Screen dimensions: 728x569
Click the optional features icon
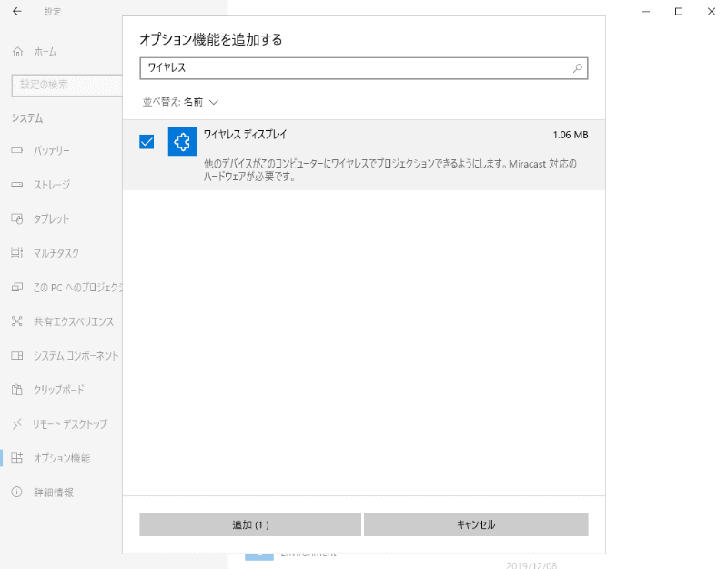pos(17,458)
